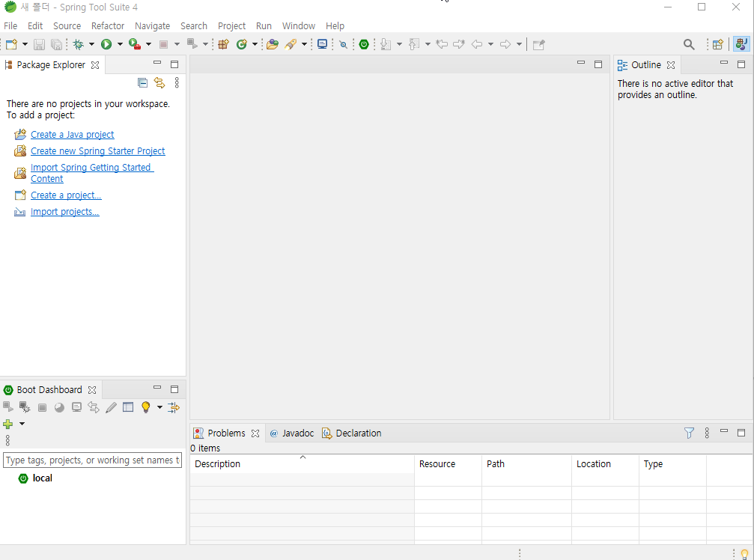The image size is (754, 560).
Task: Click the Relaunch icon in main toolbar
Action: 192,44
